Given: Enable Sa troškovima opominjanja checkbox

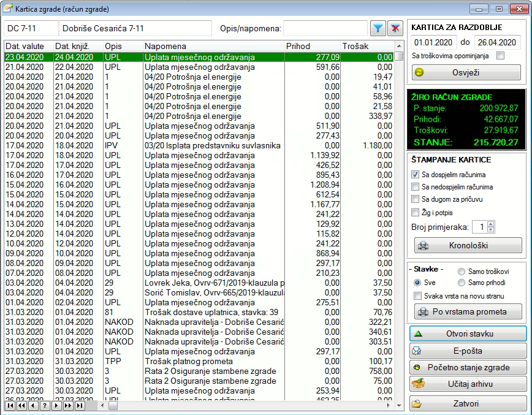Looking at the screenshot, I should pos(501,56).
